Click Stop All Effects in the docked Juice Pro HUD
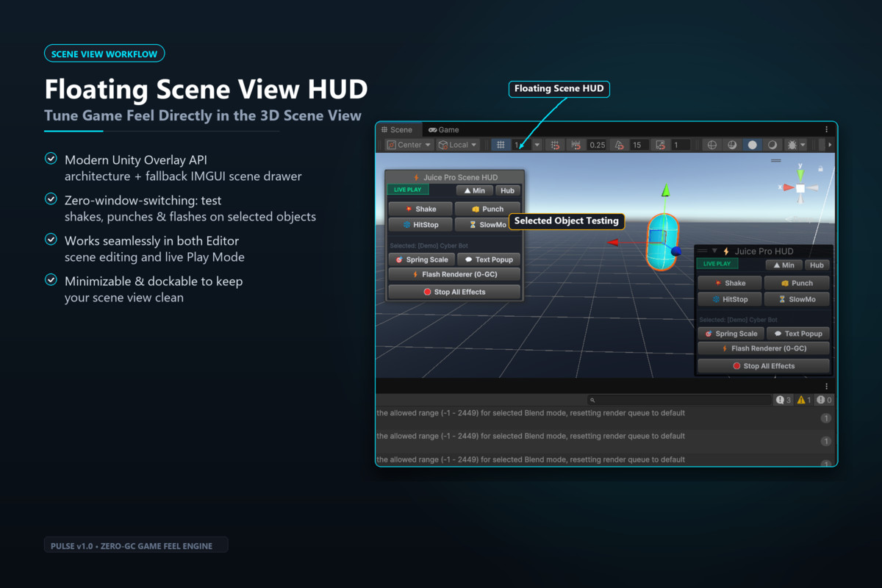The image size is (882, 588). point(764,366)
